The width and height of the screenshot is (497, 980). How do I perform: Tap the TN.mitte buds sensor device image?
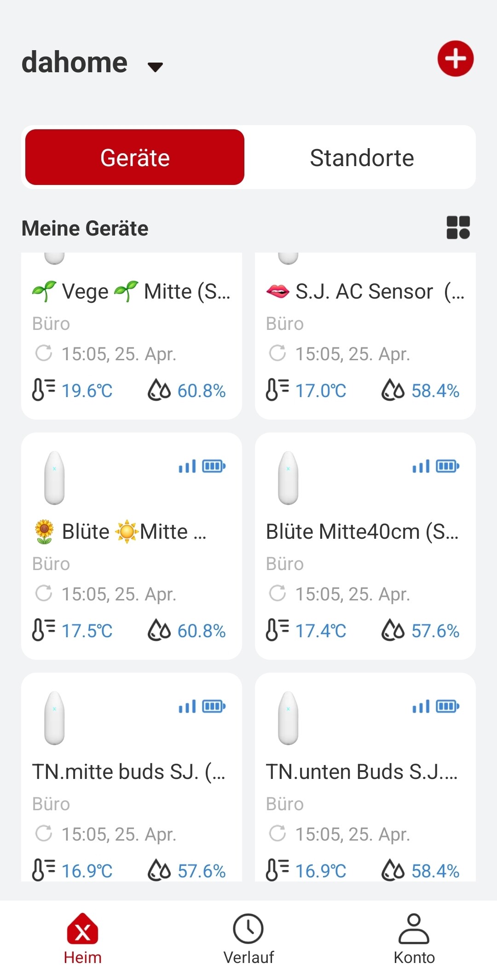click(x=54, y=718)
